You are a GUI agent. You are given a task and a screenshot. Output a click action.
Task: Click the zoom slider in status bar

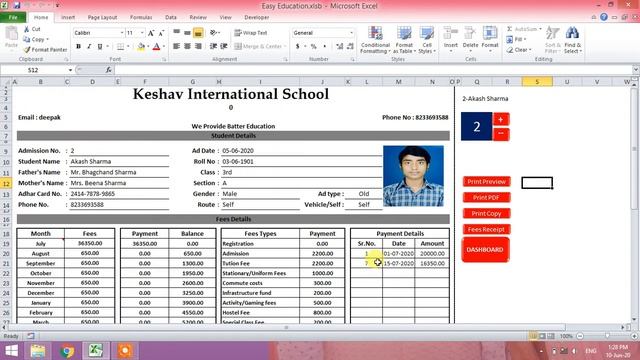click(607, 336)
